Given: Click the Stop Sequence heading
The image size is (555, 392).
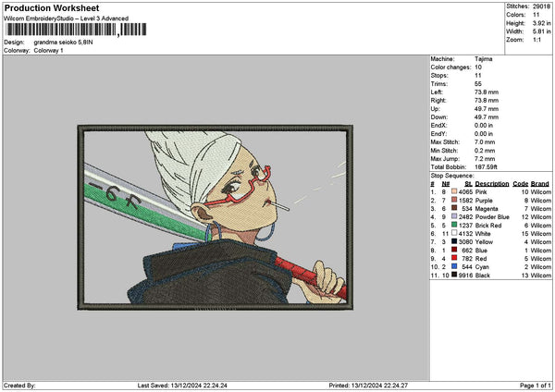Looking at the screenshot, I should tap(452, 176).
